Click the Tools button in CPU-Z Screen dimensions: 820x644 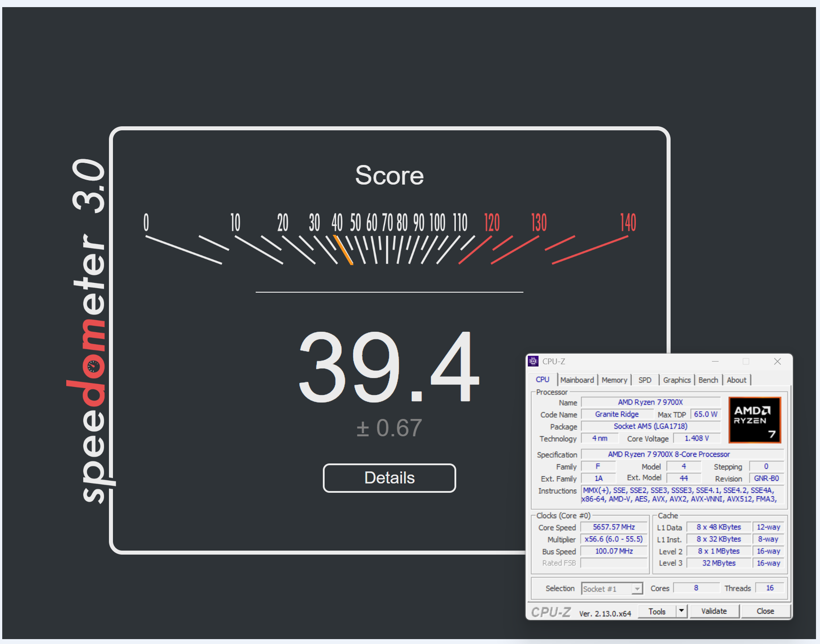pyautogui.click(x=657, y=611)
